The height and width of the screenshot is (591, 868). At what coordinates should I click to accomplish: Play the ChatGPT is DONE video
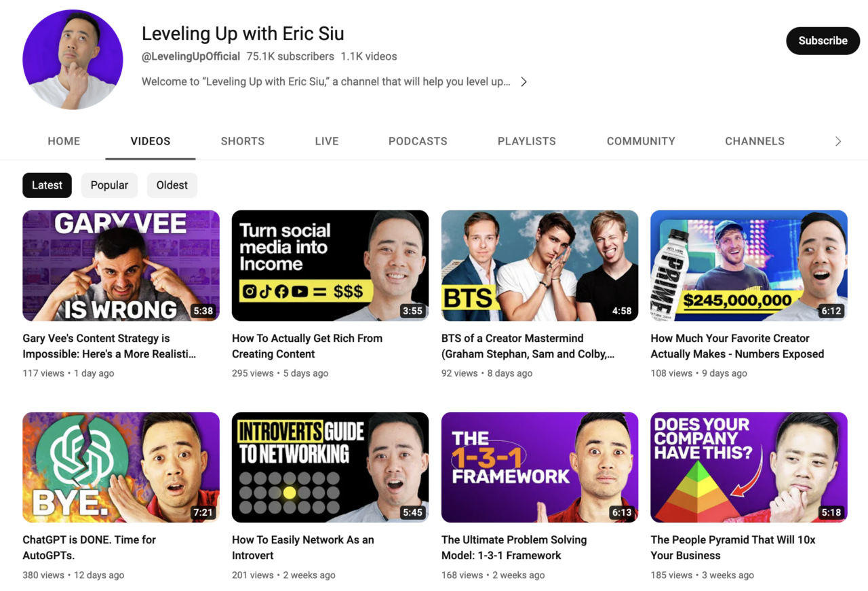tap(121, 467)
